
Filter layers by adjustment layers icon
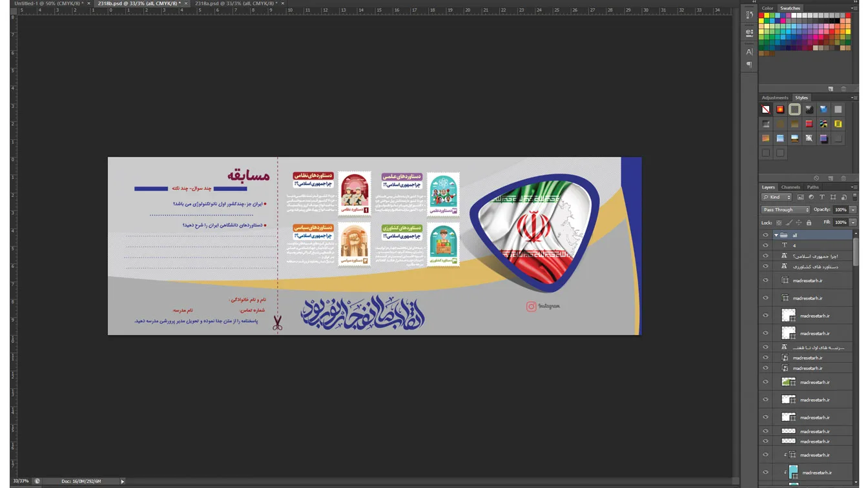click(811, 197)
